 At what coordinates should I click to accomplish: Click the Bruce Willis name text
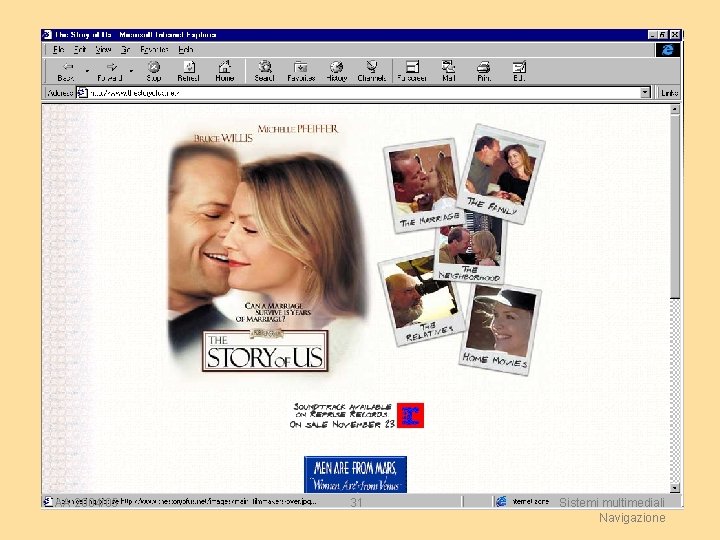pyautogui.click(x=223, y=138)
